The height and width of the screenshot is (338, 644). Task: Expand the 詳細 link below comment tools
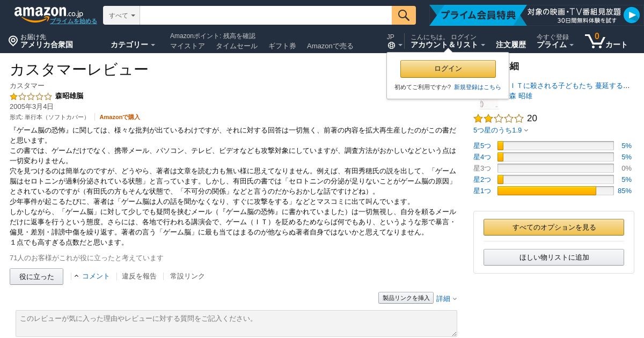click(446, 298)
